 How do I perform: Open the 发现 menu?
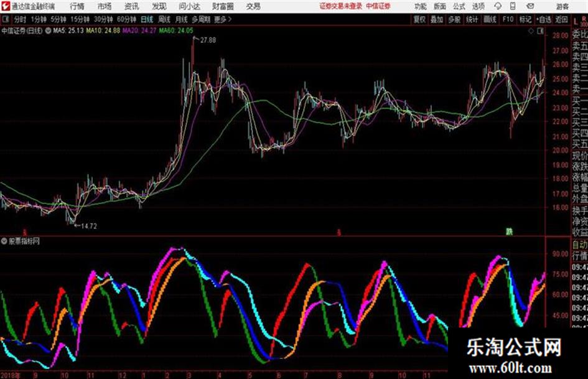[159, 6]
